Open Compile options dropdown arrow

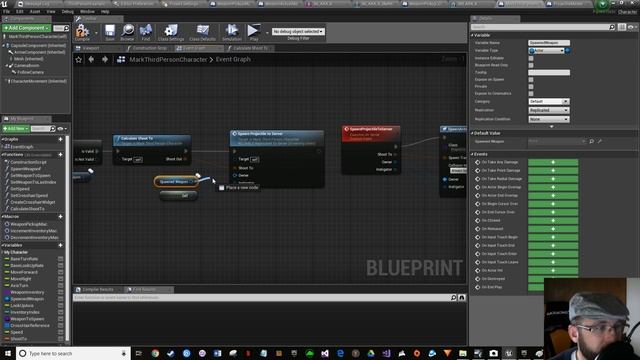[x=96, y=33]
